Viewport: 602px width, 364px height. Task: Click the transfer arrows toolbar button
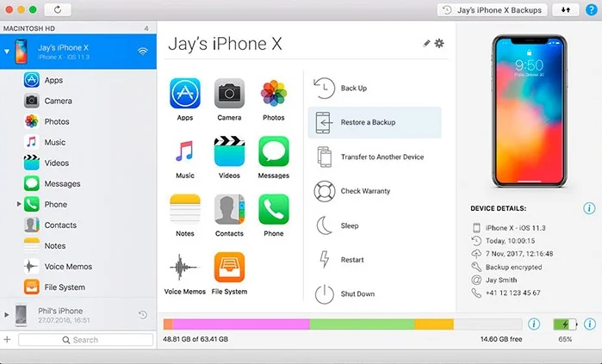pyautogui.click(x=566, y=10)
